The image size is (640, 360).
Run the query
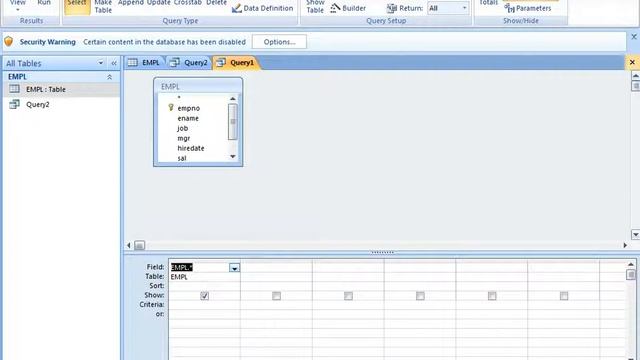[44, 2]
